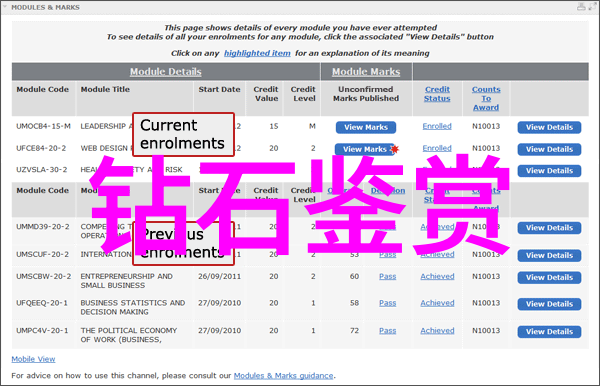
Task: Select module code UMOCB4-15-M
Action: [43, 126]
